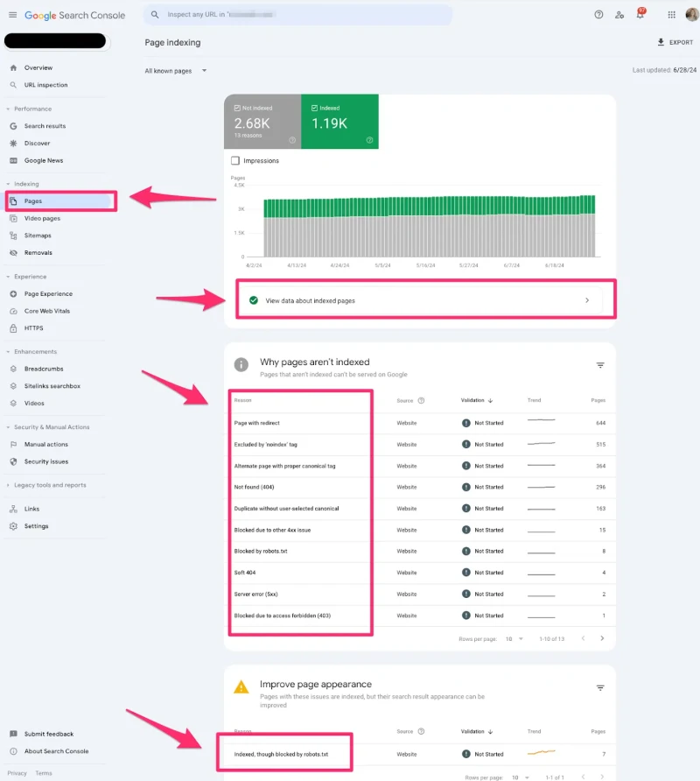Open About Search Console
The image size is (700, 781).
coord(56,751)
